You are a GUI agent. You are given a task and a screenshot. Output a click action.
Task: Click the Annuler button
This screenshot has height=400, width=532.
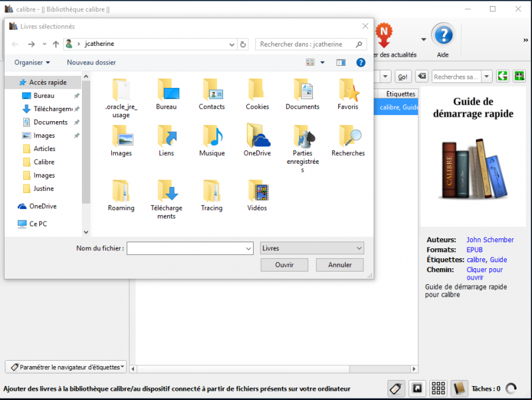point(340,265)
